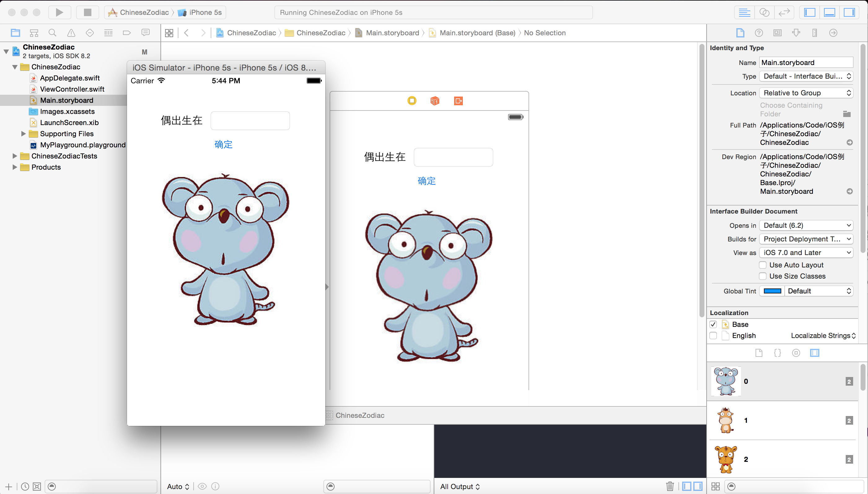Click the Global Tint color swatch
868x494 pixels.
click(x=772, y=291)
